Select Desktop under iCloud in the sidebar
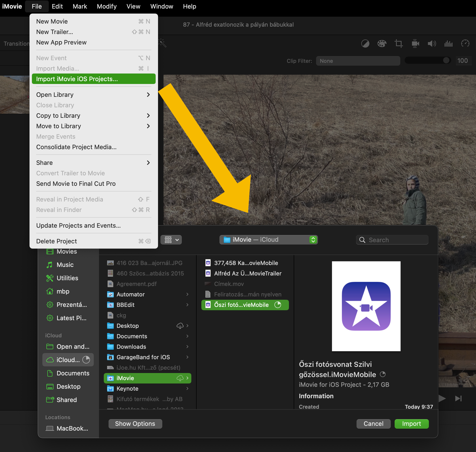Screen dimensions: 476x452 click(x=68, y=387)
